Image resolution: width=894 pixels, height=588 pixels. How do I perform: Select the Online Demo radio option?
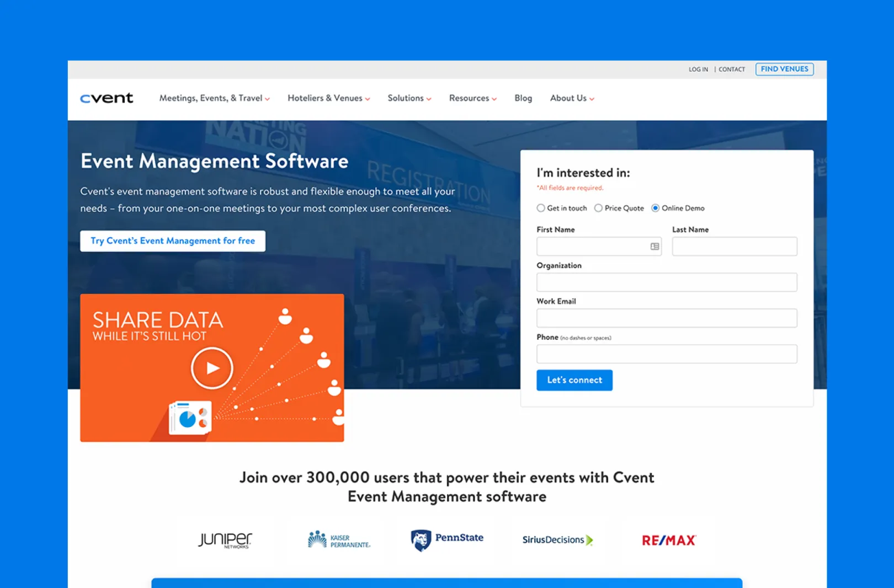(655, 208)
